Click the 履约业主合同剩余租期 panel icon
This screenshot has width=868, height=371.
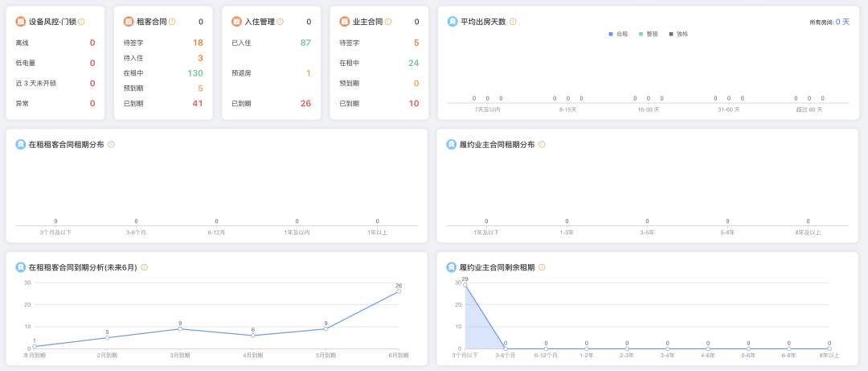(x=451, y=267)
